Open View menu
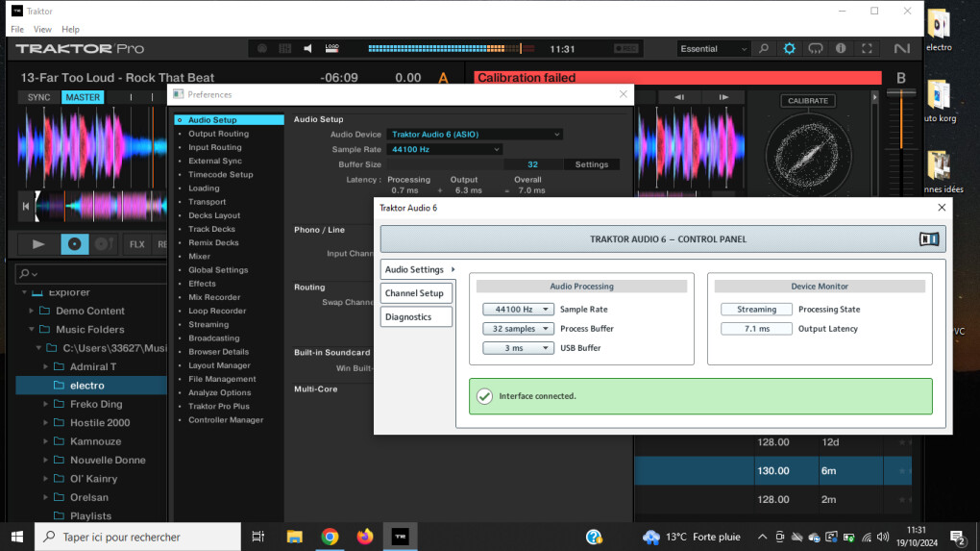 click(42, 30)
